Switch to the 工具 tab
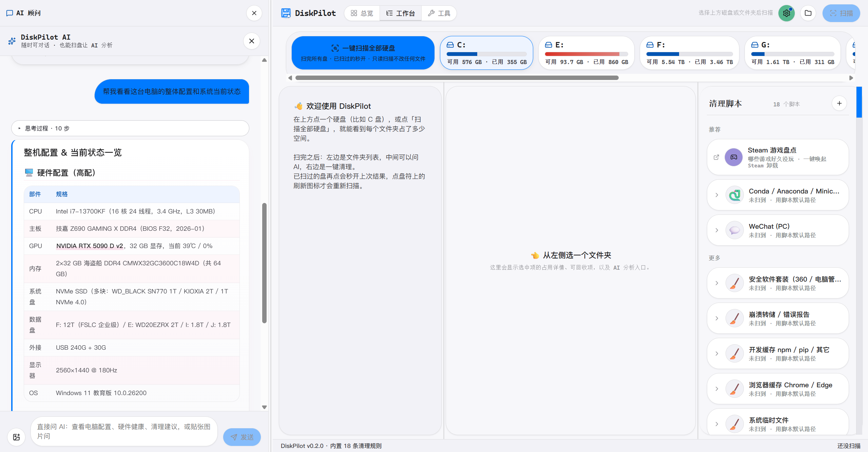 pyautogui.click(x=439, y=13)
